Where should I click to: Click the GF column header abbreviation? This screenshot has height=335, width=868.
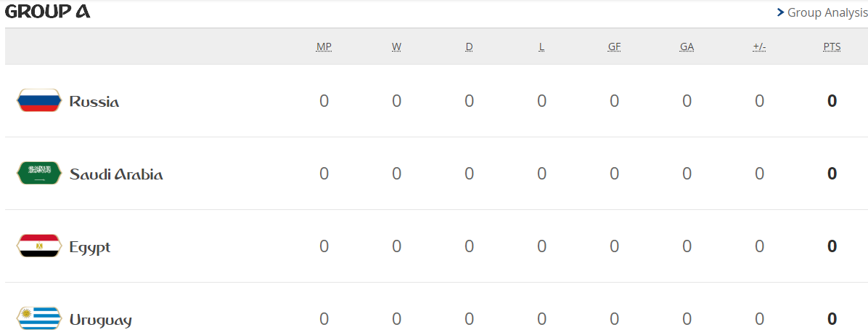pos(615,47)
